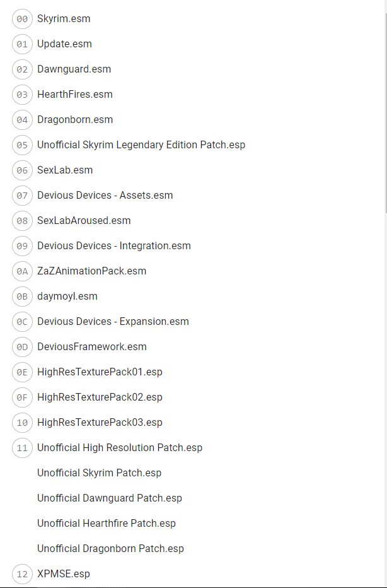Image resolution: width=387 pixels, height=588 pixels.
Task: Click the 0C index badge beside Devious Devices - Expansion.esm
Action: coord(22,321)
